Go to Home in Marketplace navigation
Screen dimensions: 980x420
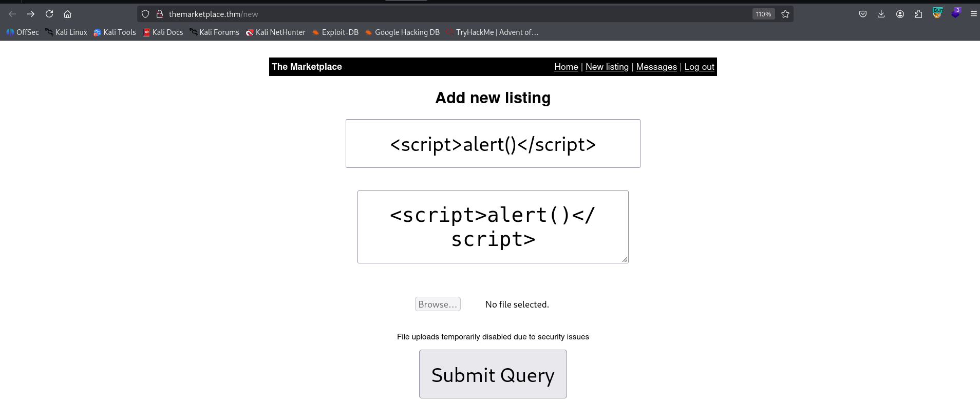(566, 67)
